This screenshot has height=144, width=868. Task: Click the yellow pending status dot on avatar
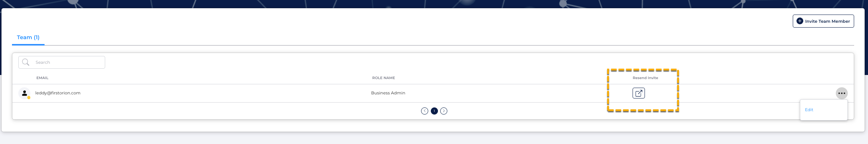[x=29, y=98]
